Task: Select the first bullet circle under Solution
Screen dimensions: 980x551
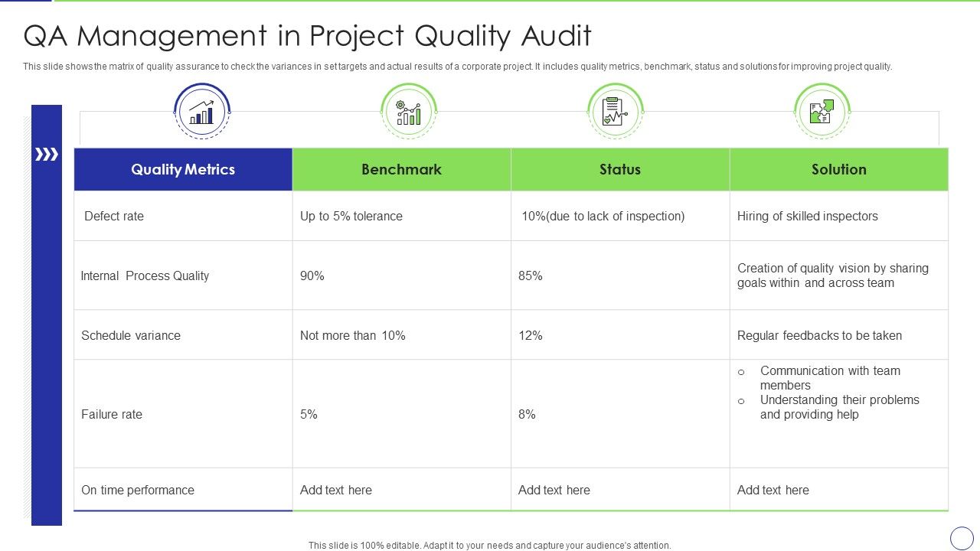Action: coord(741,371)
